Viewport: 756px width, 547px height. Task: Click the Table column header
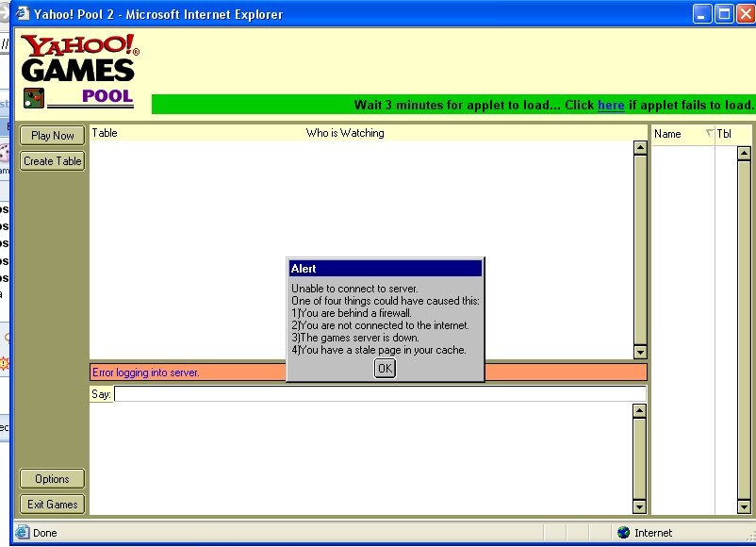point(105,133)
